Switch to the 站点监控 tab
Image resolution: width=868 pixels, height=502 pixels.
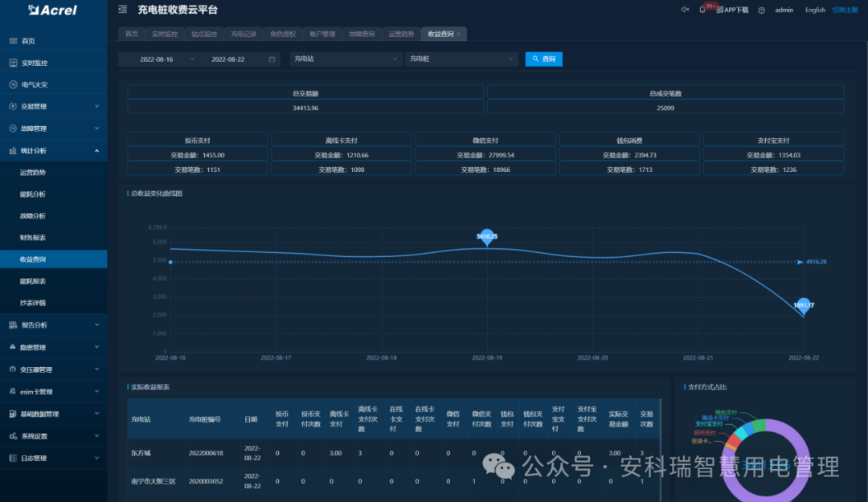203,34
